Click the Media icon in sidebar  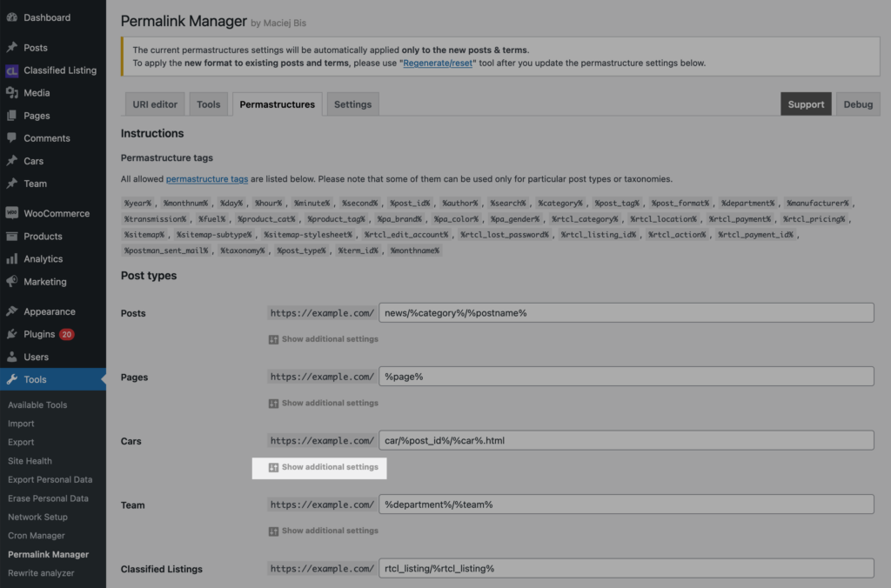tap(12, 92)
